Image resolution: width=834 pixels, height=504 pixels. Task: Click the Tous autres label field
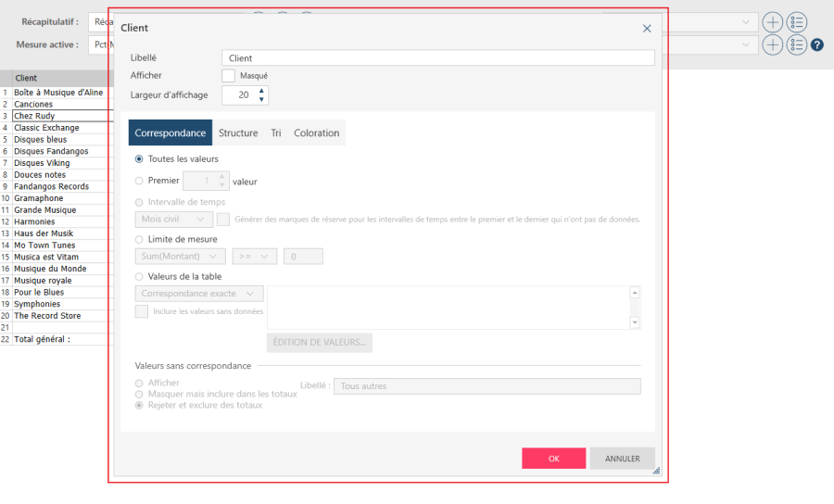(487, 386)
